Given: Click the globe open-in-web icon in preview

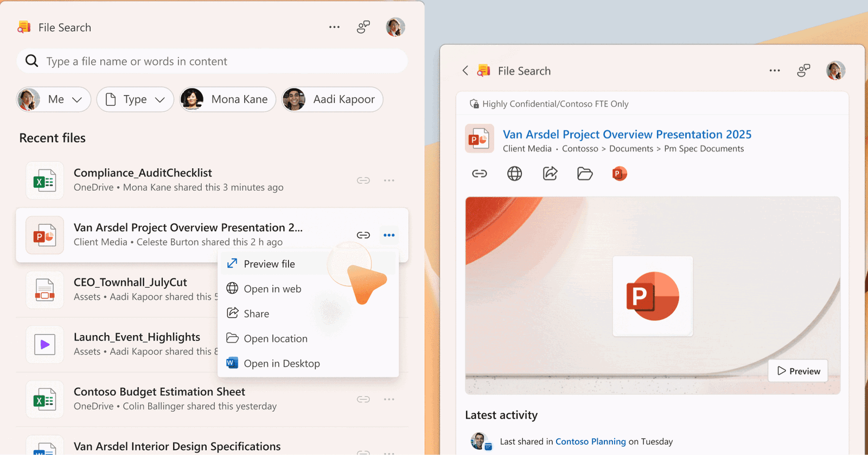Looking at the screenshot, I should 514,174.
